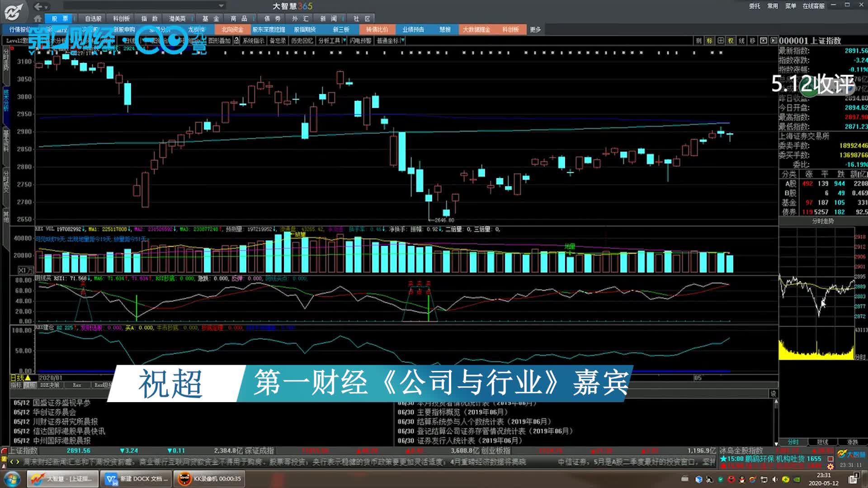The width and height of the screenshot is (868, 488).
Task: Expand the stock search dropdown arrow
Action: tap(221, 6)
